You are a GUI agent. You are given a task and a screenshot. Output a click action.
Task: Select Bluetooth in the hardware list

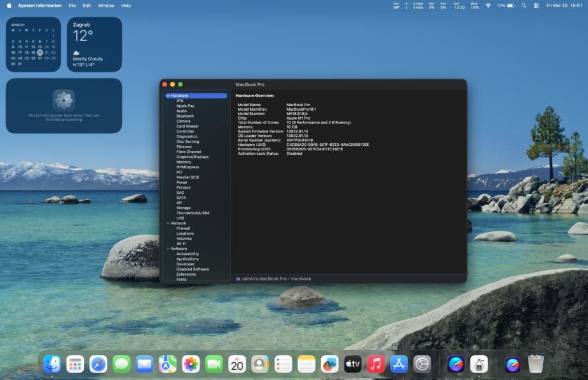(185, 116)
